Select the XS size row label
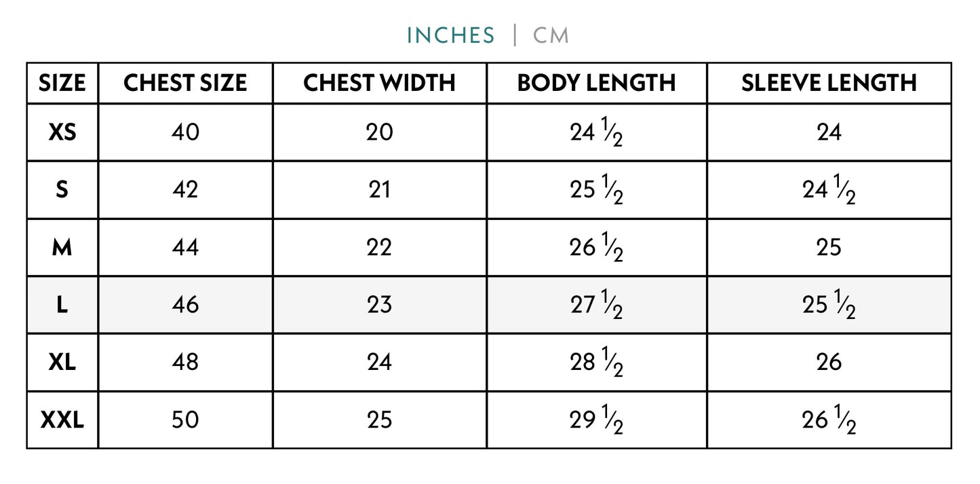The width and height of the screenshot is (980, 484). (62, 132)
